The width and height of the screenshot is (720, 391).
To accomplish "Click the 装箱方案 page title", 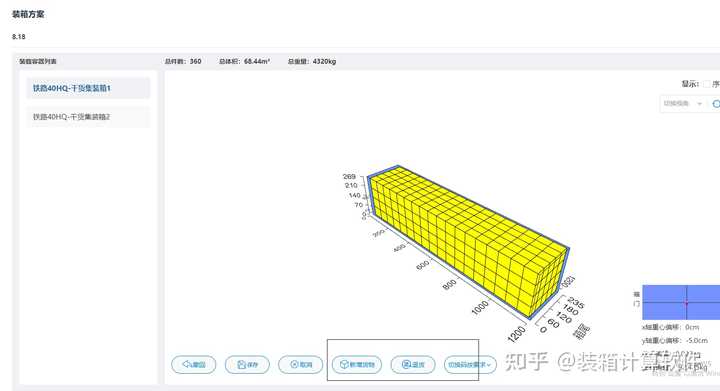I will [28, 14].
